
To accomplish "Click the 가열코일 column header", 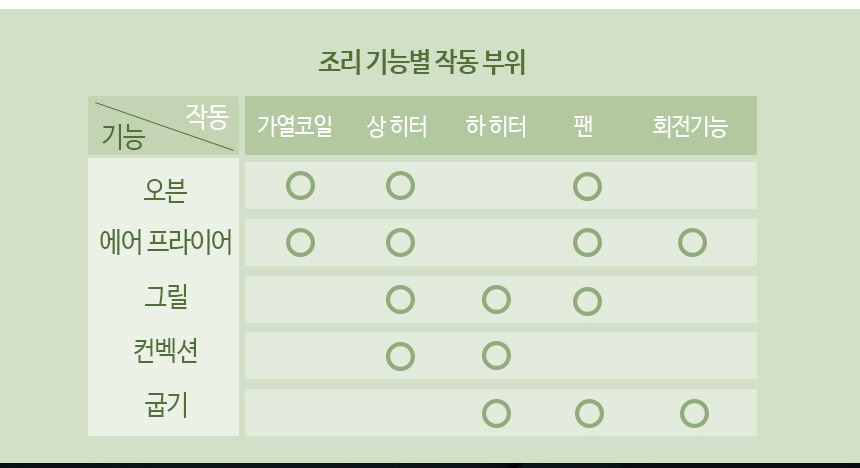I will point(295,126).
